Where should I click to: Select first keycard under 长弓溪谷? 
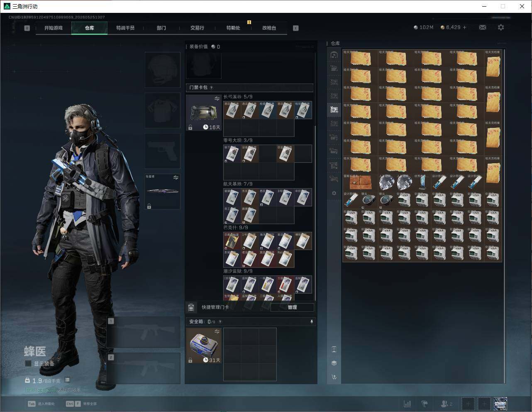click(x=232, y=110)
